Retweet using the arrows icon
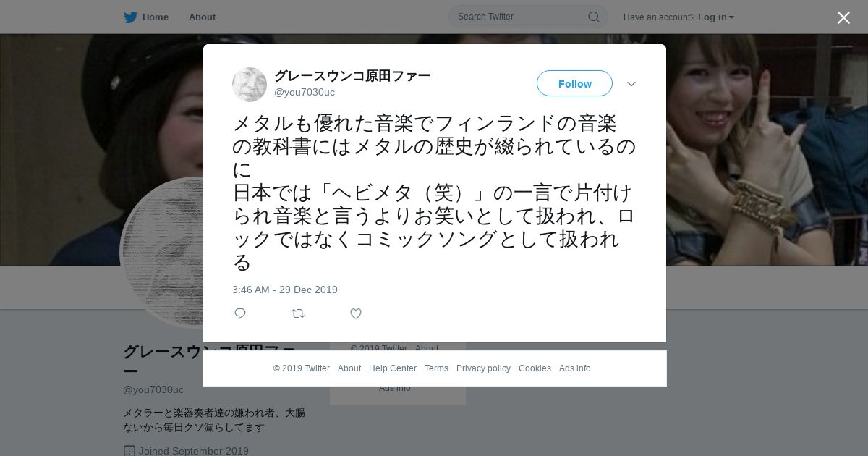Screen dimensions: 868x456 298,313
